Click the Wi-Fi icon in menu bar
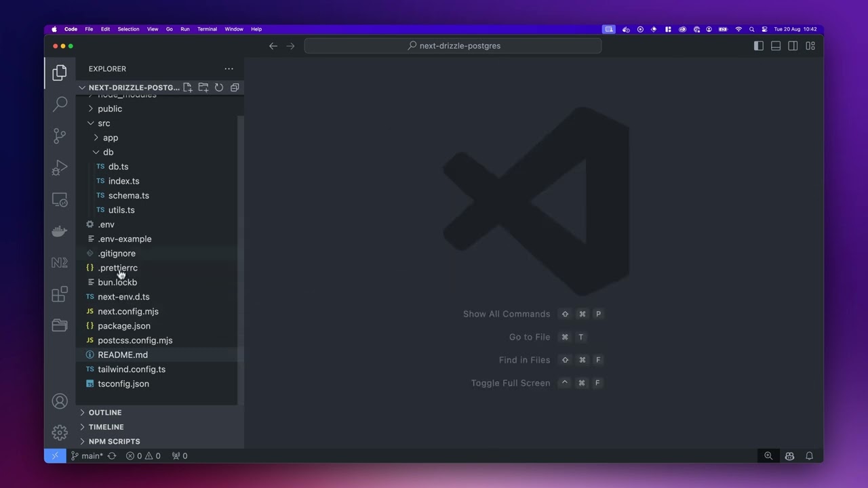Viewport: 868px width, 488px height. click(x=738, y=29)
